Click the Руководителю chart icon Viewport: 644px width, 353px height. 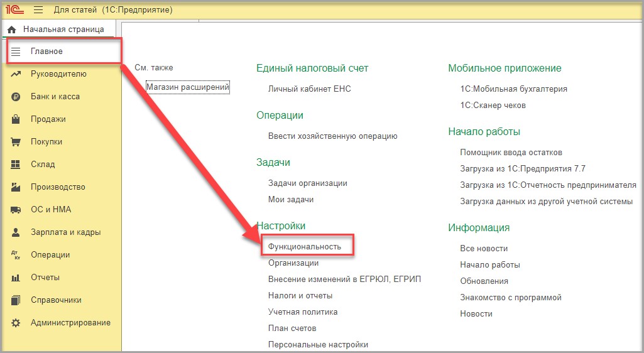point(16,74)
